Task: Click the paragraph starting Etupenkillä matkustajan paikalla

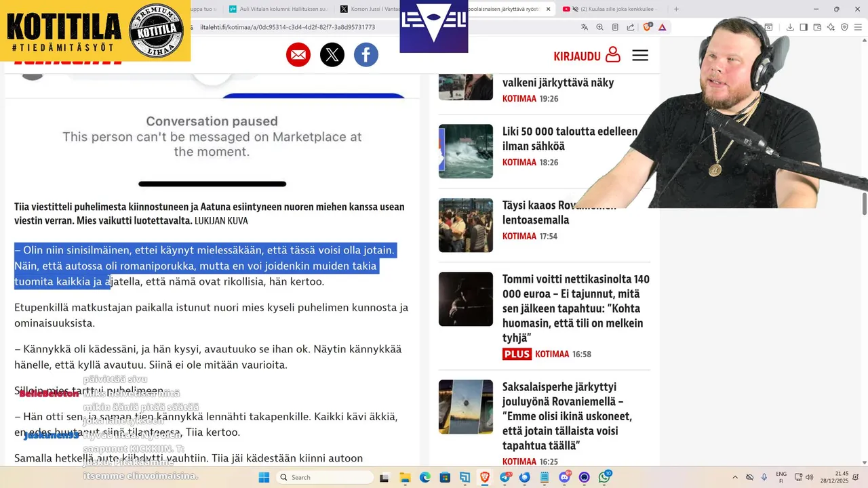Action: point(212,315)
